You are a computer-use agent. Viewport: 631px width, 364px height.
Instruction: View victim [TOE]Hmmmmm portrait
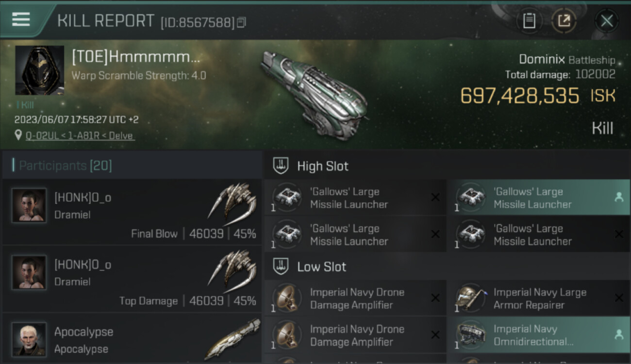[x=40, y=70]
